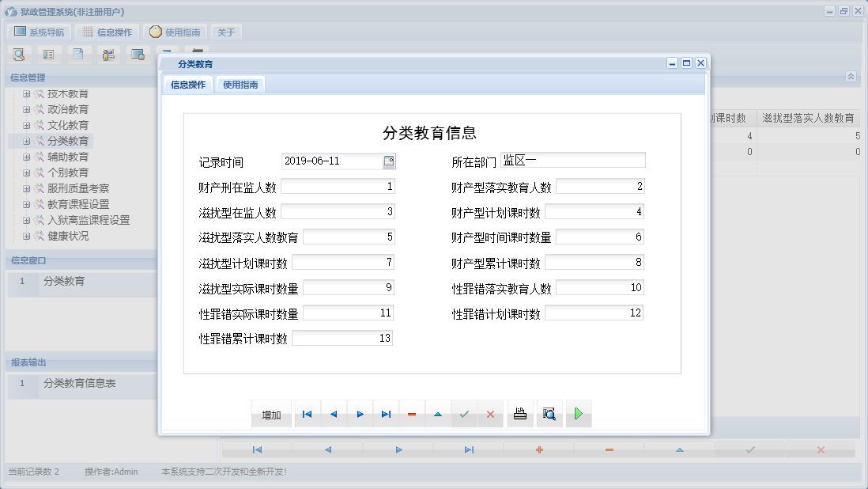The image size is (868, 489).
Task: Jump to first record in dialog toolbar
Action: tap(307, 414)
